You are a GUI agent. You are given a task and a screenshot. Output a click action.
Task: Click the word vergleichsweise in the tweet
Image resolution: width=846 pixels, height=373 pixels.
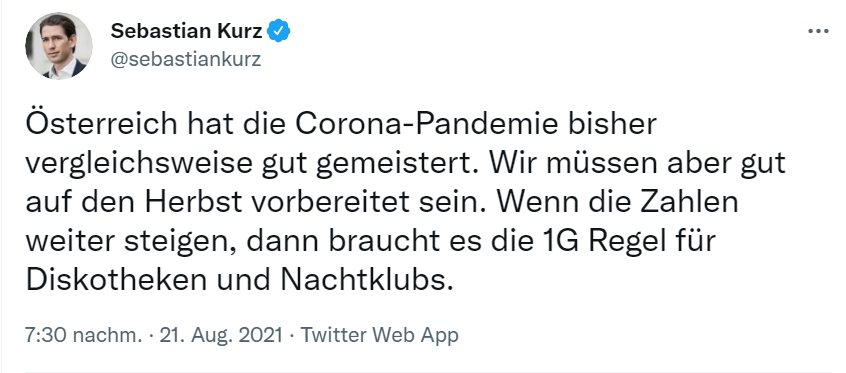pos(139,164)
